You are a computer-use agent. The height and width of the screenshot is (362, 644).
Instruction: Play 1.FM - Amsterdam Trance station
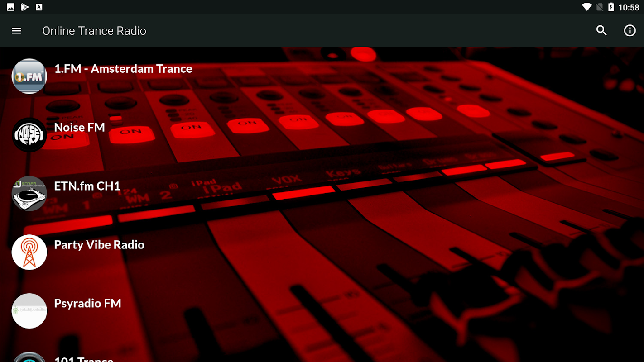pyautogui.click(x=123, y=69)
